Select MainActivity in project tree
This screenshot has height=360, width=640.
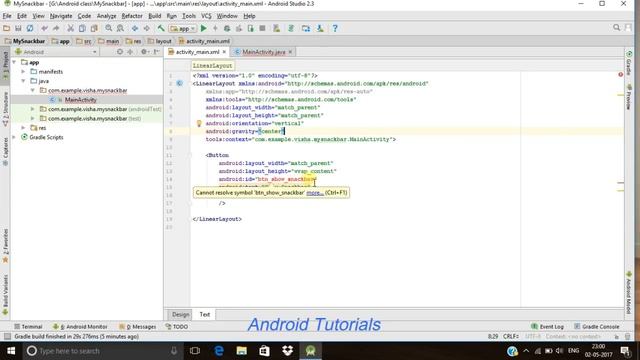(80, 100)
